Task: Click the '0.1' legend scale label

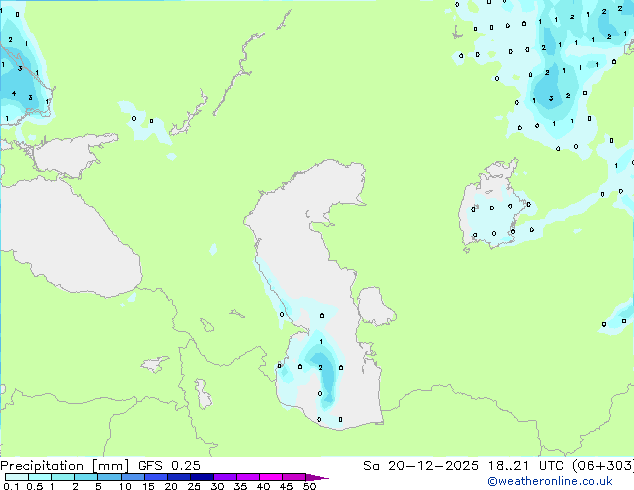Action: point(11,486)
